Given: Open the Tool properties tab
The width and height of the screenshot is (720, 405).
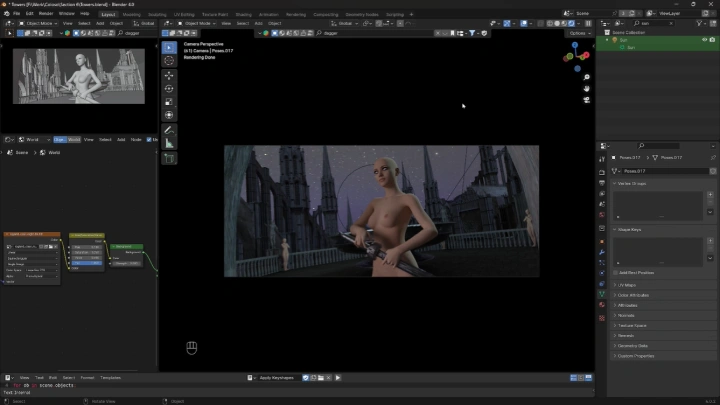Looking at the screenshot, I should (602, 159).
